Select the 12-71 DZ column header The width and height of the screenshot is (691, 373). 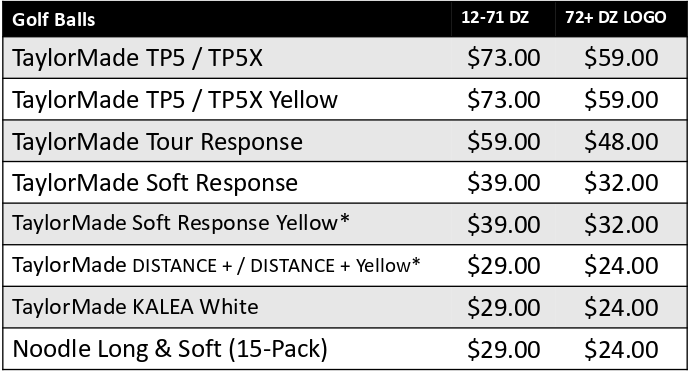click(495, 18)
